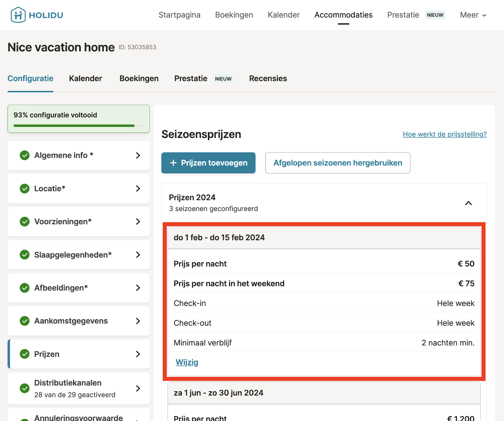Open Kalender in top navigation
The height and width of the screenshot is (421, 504).
click(x=283, y=15)
